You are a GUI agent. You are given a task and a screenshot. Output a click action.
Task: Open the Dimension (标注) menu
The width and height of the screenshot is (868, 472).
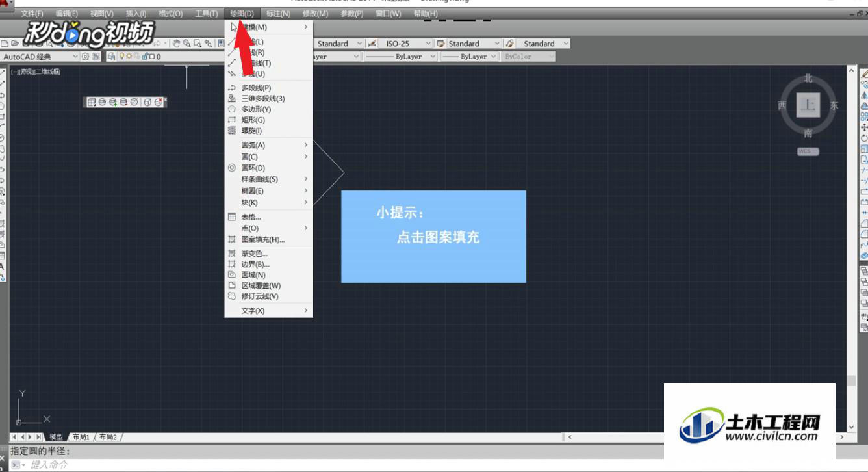click(278, 14)
